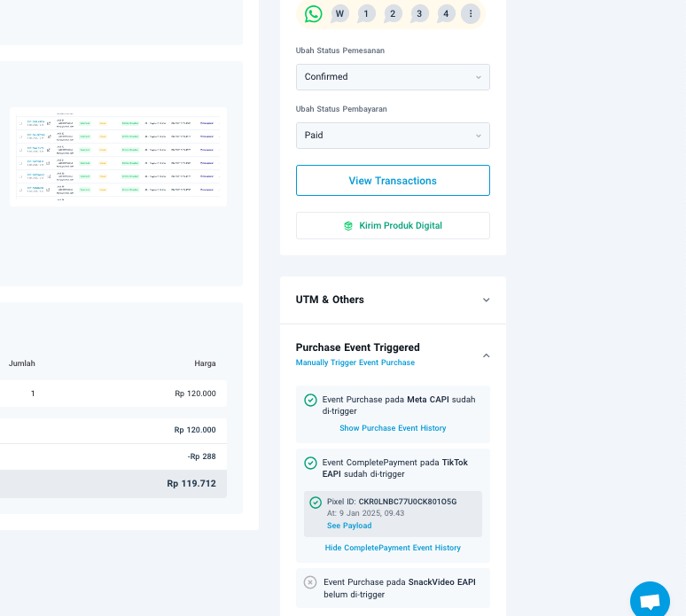This screenshot has height=616, width=686.
Task: Click the Purchase Event Triggered heading
Action: pyautogui.click(x=357, y=347)
